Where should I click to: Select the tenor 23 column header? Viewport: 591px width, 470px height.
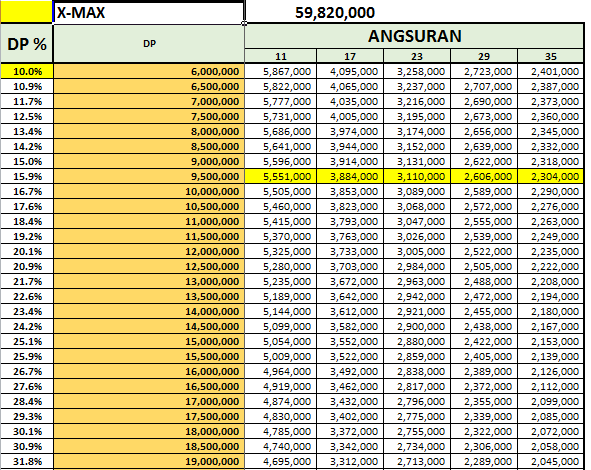pyautogui.click(x=417, y=56)
